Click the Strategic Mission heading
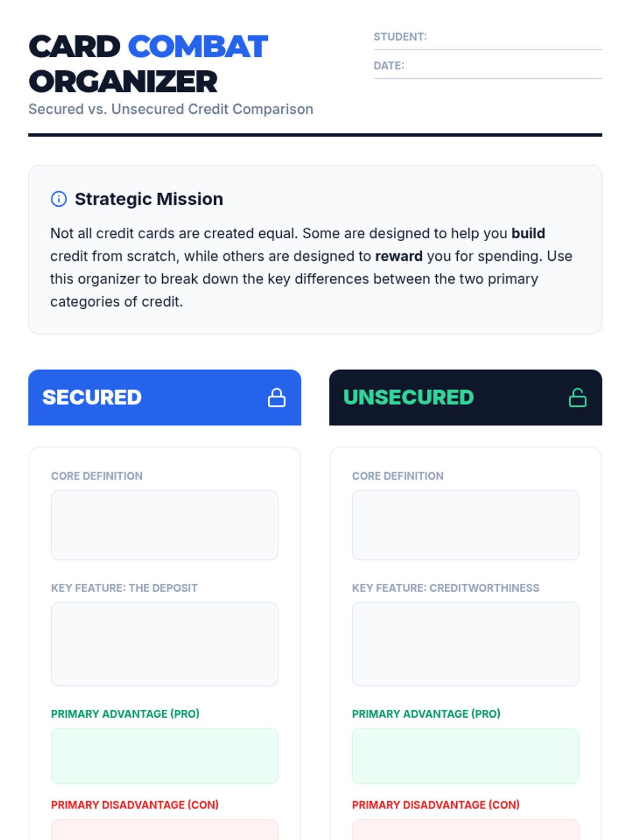The width and height of the screenshot is (630, 840). [149, 199]
